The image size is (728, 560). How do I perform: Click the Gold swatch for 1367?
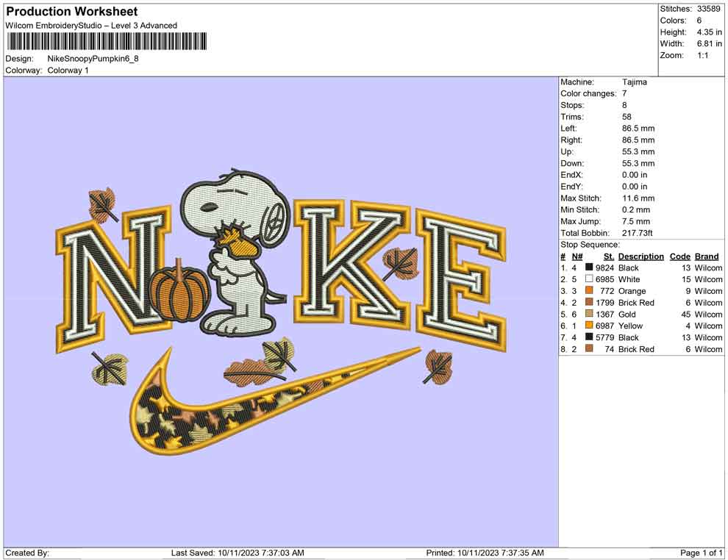pos(589,314)
